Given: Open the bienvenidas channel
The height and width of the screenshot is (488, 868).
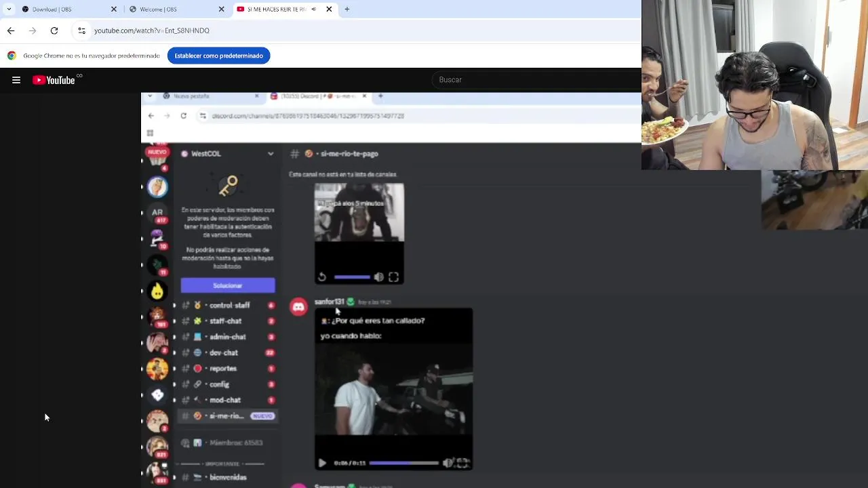Looking at the screenshot, I should 227,477.
